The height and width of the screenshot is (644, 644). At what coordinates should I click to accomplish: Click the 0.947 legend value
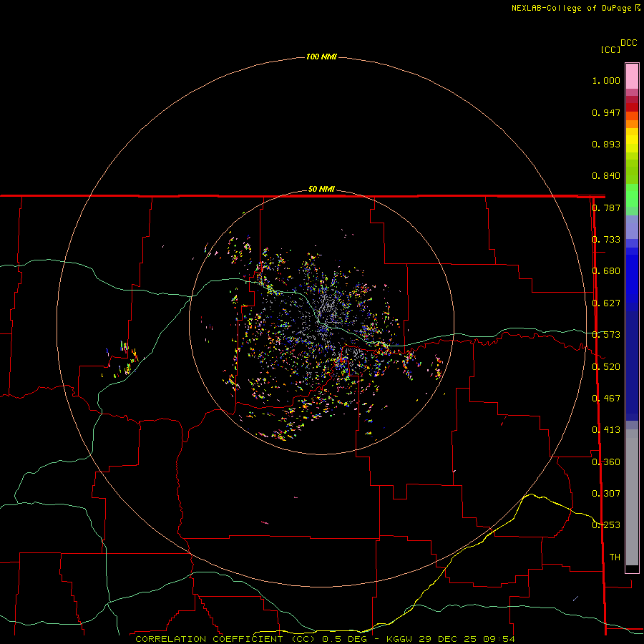(606, 112)
